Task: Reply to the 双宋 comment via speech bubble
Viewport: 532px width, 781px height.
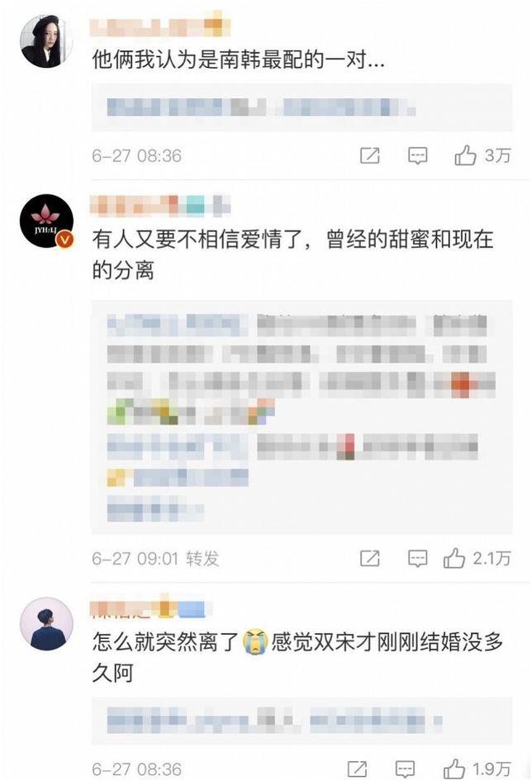Action: pyautogui.click(x=405, y=769)
